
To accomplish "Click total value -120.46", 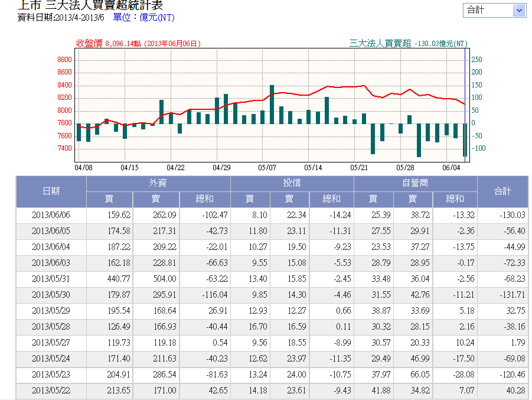I will (513, 375).
